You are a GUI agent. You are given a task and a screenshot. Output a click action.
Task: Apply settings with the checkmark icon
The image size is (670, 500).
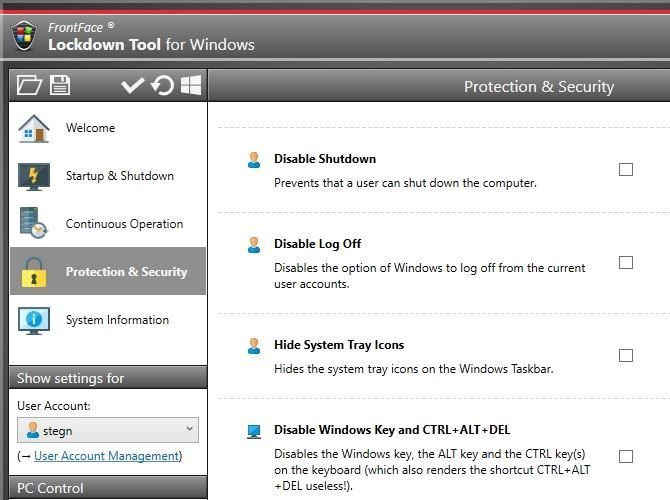132,86
